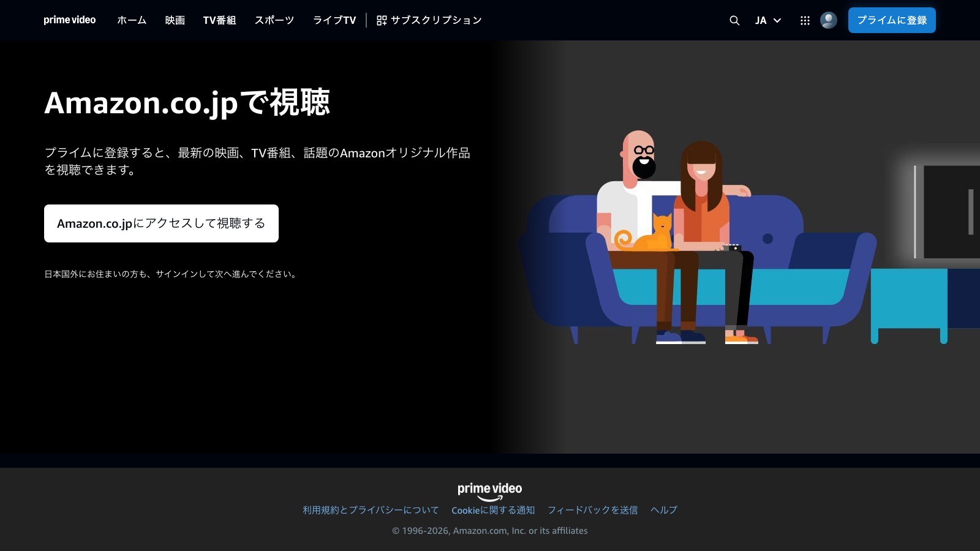Click the Amazon.co.jpで視聴 heading
Image resolution: width=980 pixels, height=551 pixels.
tap(187, 102)
